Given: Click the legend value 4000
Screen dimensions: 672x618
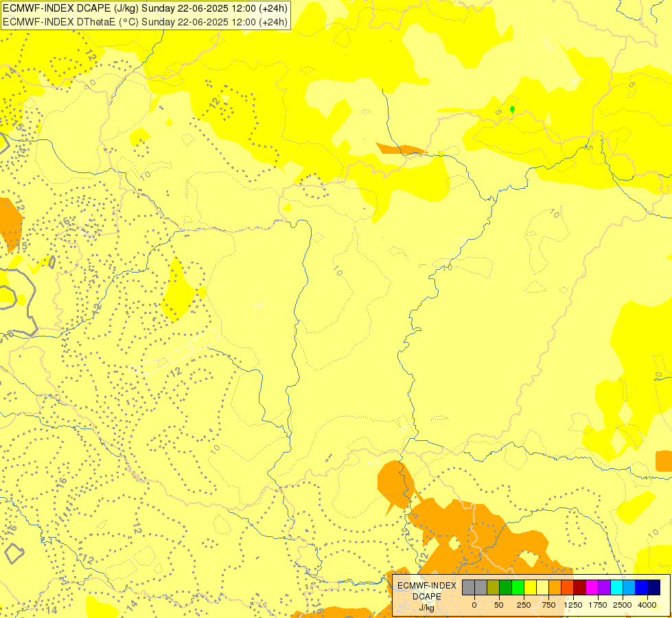Looking at the screenshot, I should coord(647,605).
